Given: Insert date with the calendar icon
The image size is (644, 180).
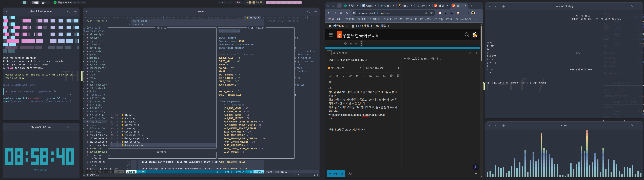Looking at the screenshot, I should [398, 76].
